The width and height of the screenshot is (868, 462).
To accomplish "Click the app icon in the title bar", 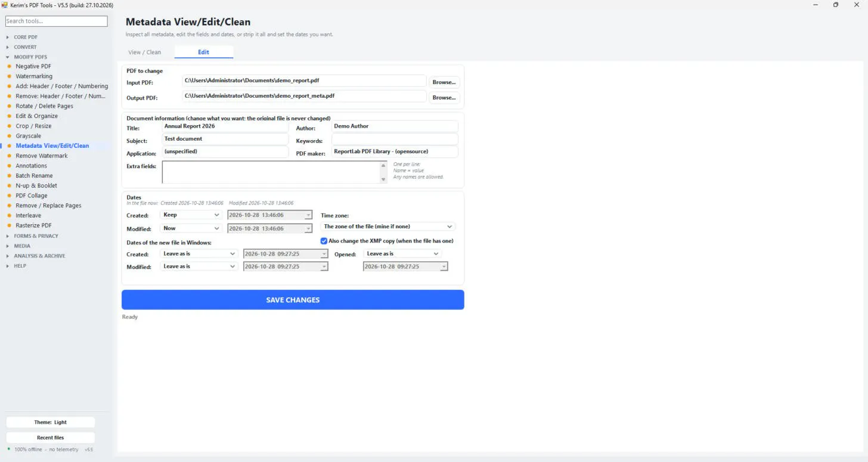I will (4, 5).
